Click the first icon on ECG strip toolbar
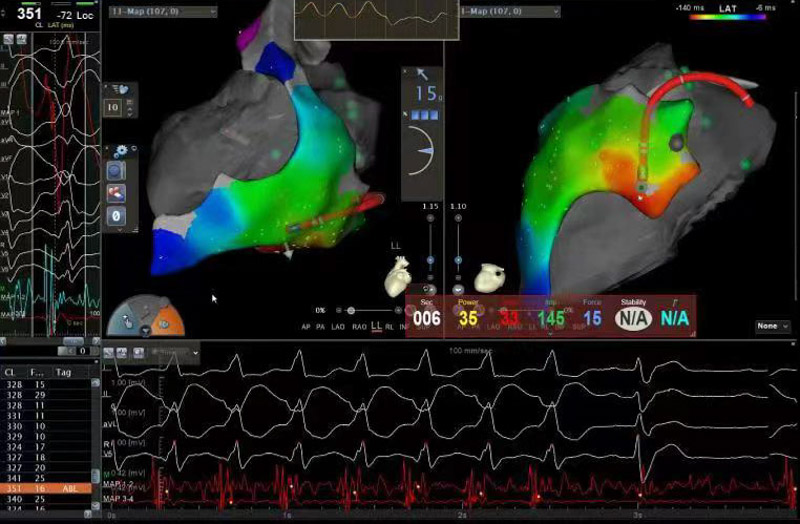 point(109,353)
